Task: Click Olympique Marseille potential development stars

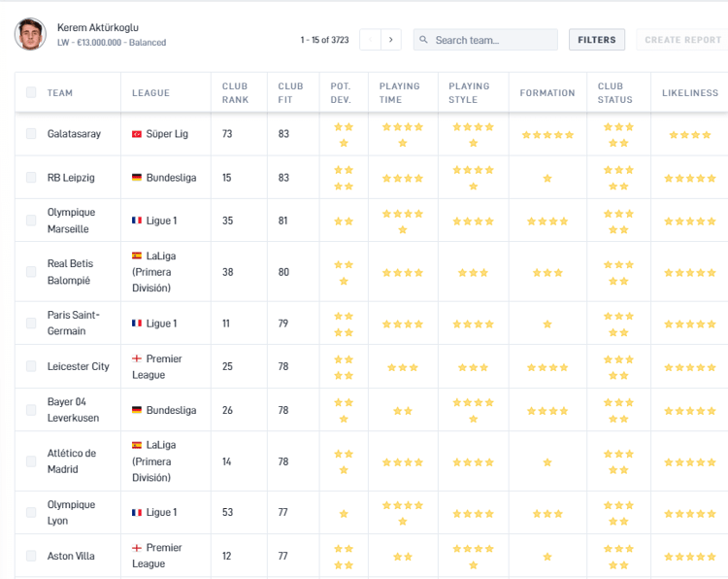Action: tap(344, 221)
